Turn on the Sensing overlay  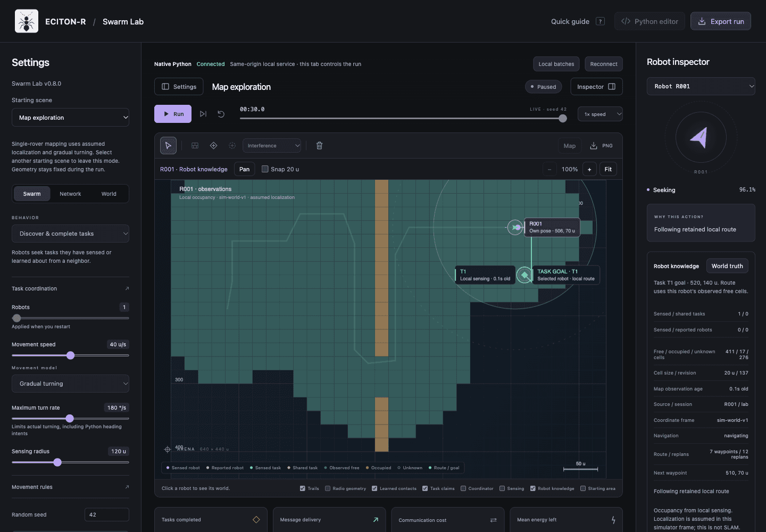click(x=502, y=488)
